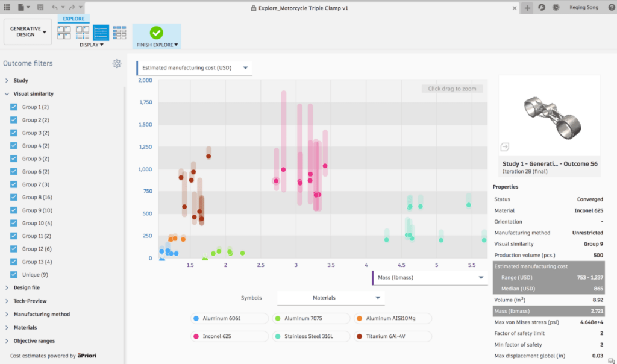Click the save icon in title bar
The height and width of the screenshot is (364, 617).
(x=40, y=7)
